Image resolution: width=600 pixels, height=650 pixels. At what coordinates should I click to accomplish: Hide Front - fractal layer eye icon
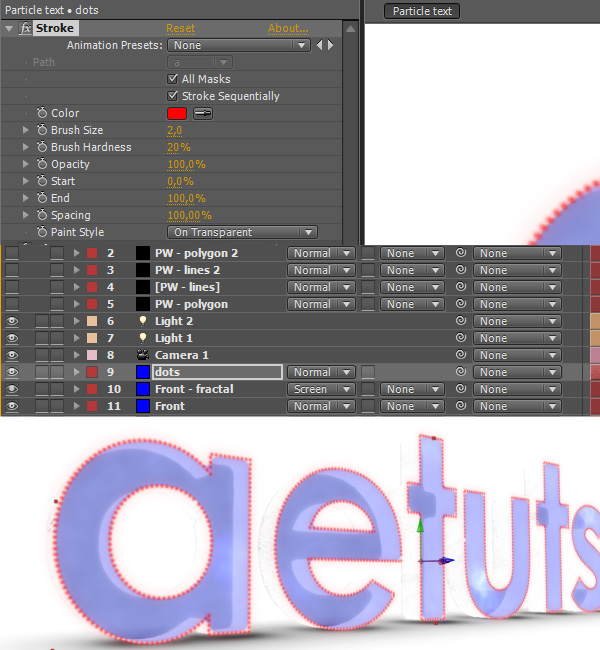pos(12,389)
